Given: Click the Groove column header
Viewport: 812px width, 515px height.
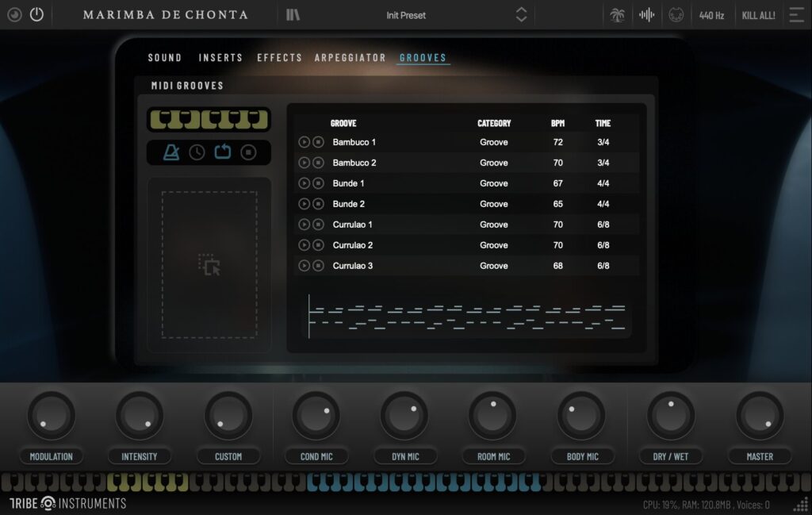Looking at the screenshot, I should [x=343, y=123].
